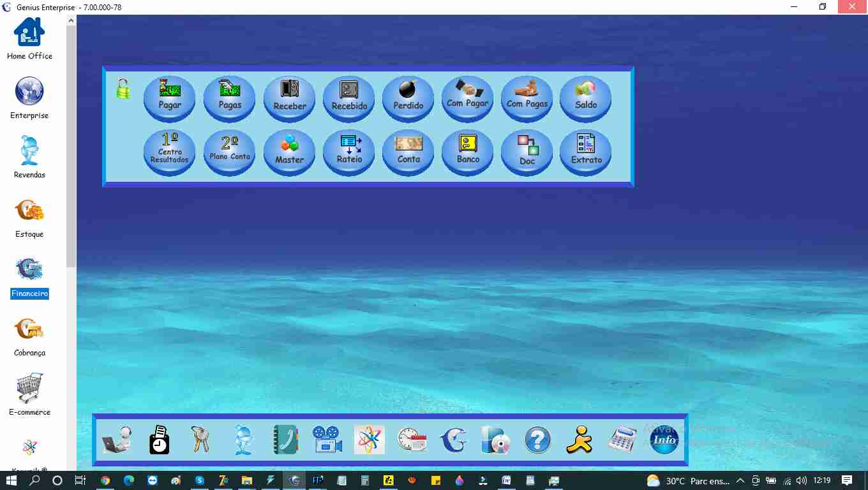
Task: Click the Centro Resultados button
Action: pos(170,152)
